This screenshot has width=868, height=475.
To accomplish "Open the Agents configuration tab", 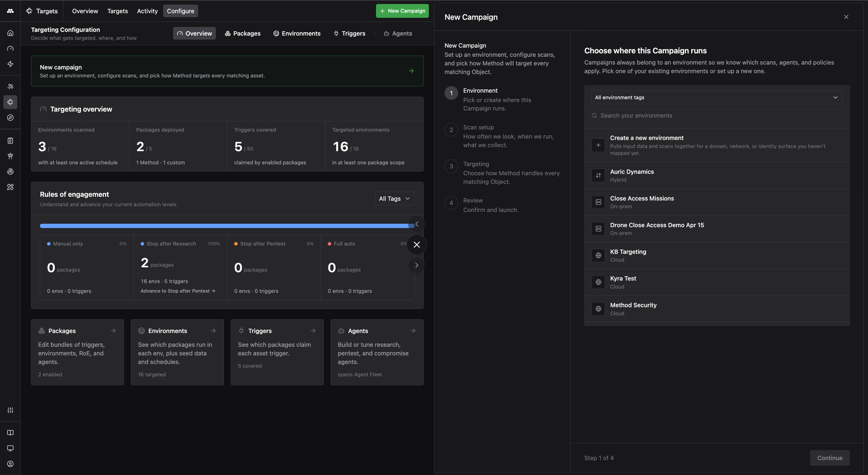I will click(x=398, y=33).
